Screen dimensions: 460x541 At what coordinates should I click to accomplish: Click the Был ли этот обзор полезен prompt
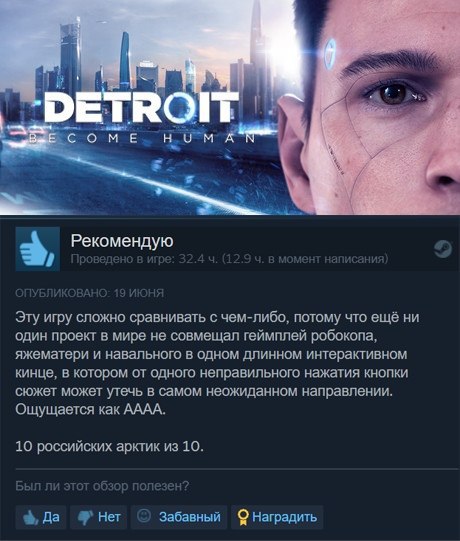(102, 486)
